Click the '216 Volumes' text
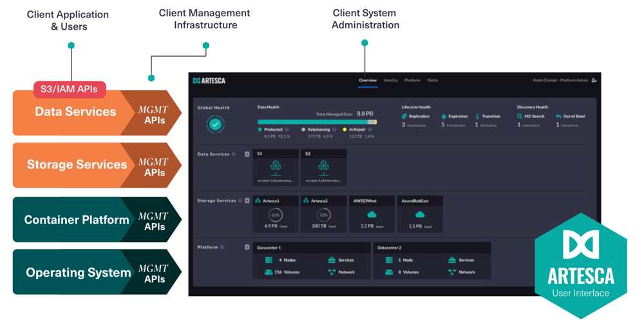The height and width of the screenshot is (327, 644). pyautogui.click(x=287, y=272)
